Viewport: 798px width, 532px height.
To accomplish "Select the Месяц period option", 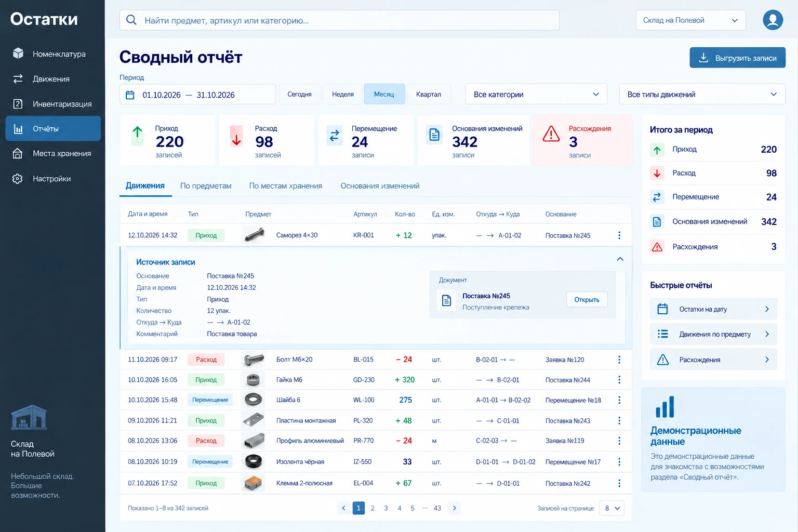I will (x=384, y=95).
